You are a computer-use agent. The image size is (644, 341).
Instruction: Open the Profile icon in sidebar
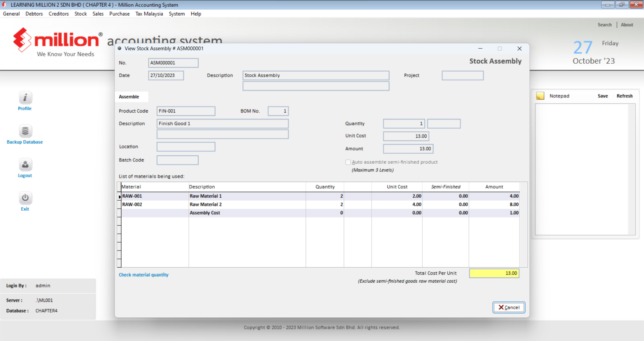pyautogui.click(x=25, y=98)
